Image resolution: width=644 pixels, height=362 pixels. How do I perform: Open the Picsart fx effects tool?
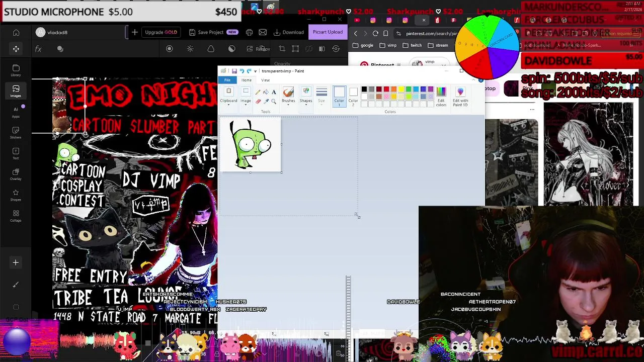coord(38,49)
